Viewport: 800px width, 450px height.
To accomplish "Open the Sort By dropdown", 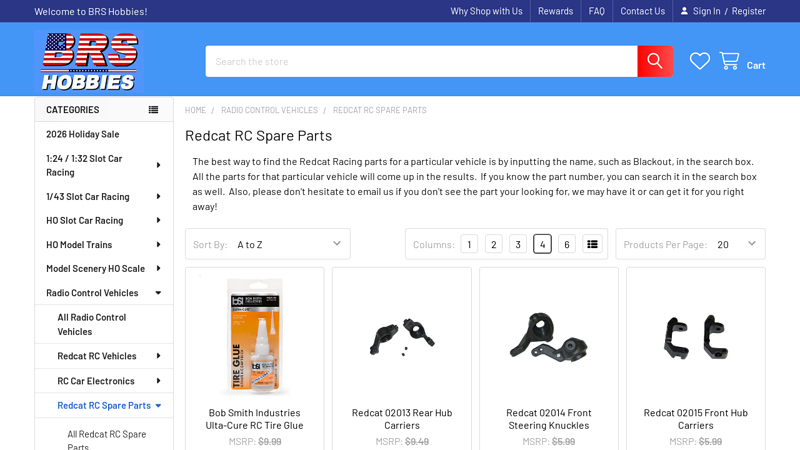I will coord(268,244).
